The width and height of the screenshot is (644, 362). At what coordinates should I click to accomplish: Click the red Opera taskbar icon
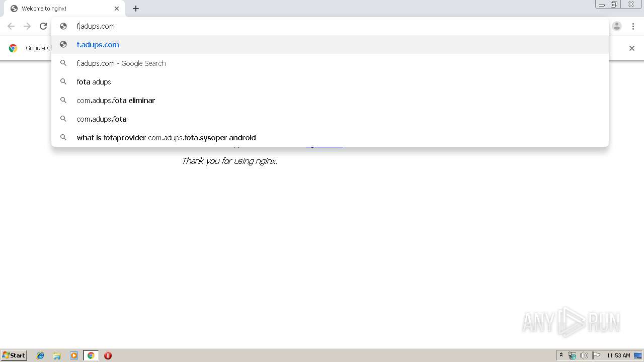108,355
